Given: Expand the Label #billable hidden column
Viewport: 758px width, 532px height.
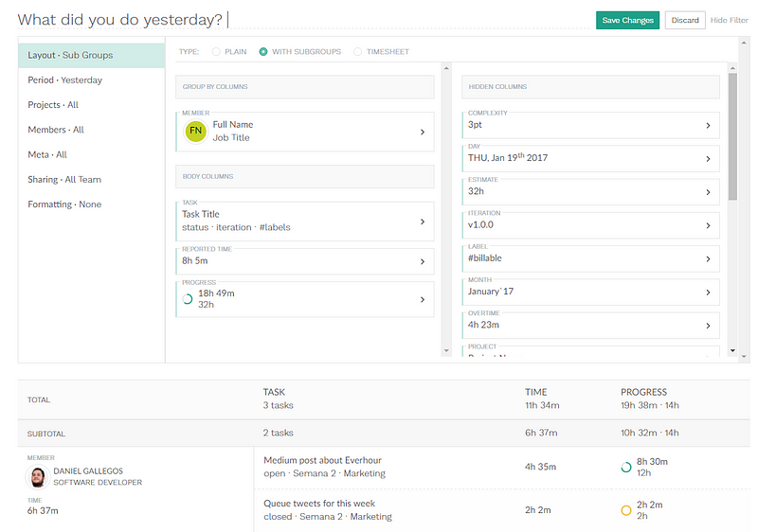Looking at the screenshot, I should click(708, 258).
